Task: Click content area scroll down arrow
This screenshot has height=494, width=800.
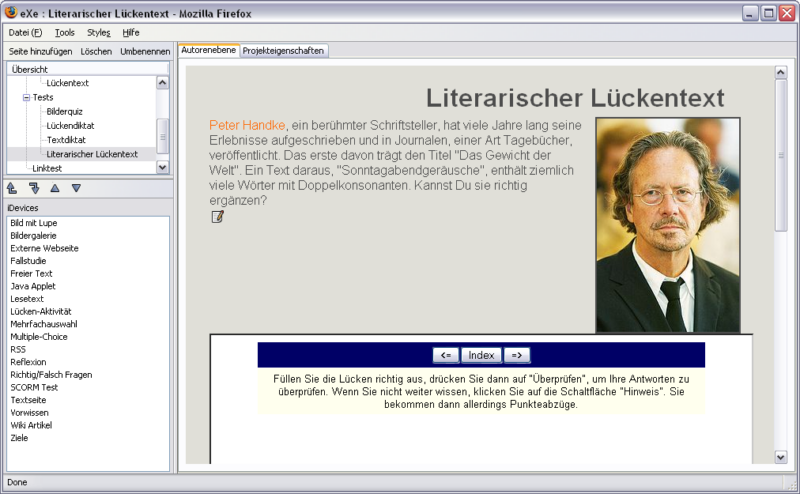Action: [x=781, y=457]
